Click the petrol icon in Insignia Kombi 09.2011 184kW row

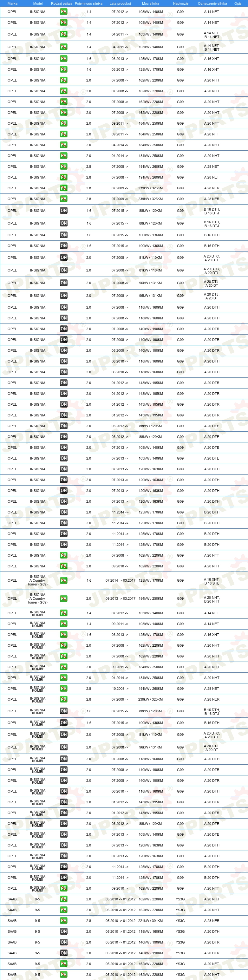[63, 667]
